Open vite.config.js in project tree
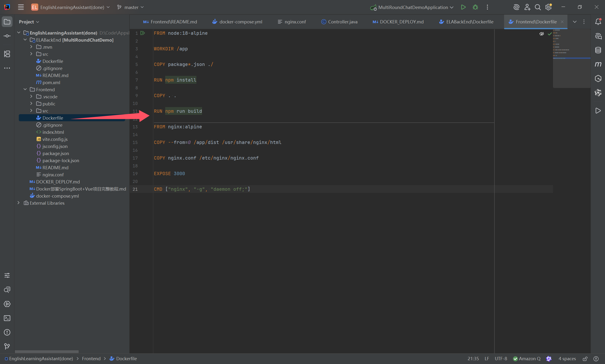This screenshot has height=364, width=605. point(55,139)
